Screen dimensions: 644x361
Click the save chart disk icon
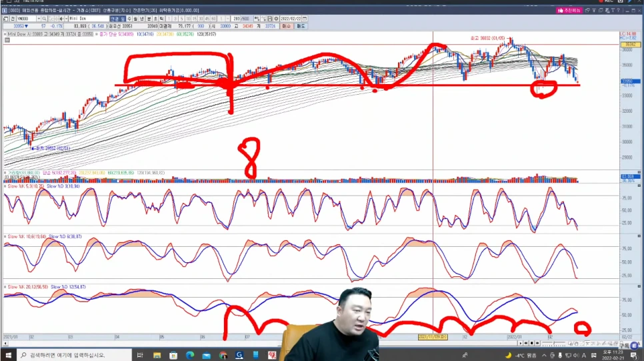tap(270, 19)
